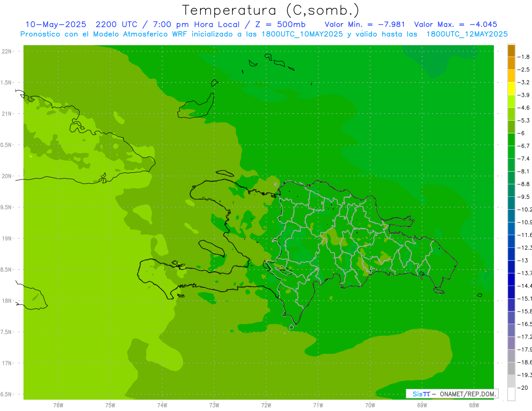This screenshot has height=411, width=532.
Task: Click the '72W' longitude axis label
Action: click(x=266, y=405)
